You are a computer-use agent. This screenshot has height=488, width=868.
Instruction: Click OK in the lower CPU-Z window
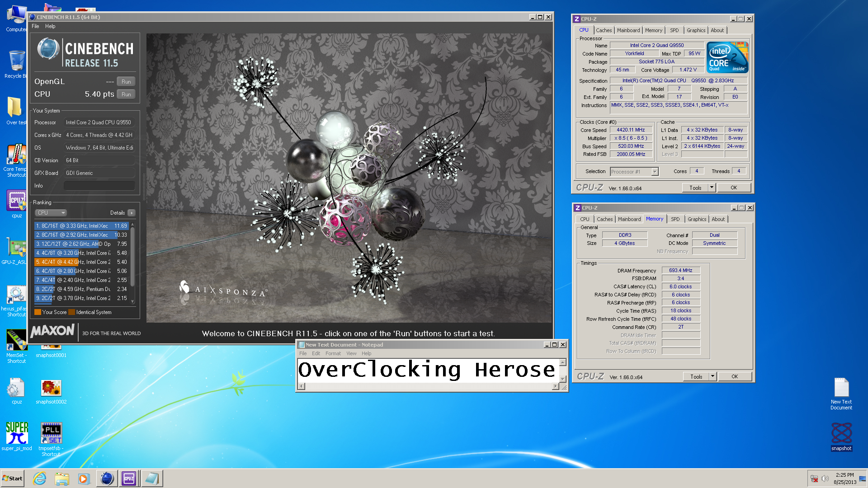point(735,377)
